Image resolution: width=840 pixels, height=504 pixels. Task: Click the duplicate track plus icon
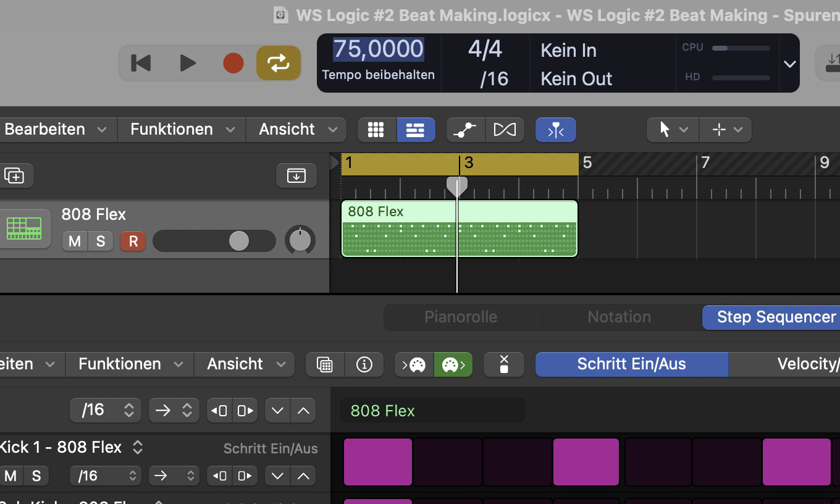[14, 176]
